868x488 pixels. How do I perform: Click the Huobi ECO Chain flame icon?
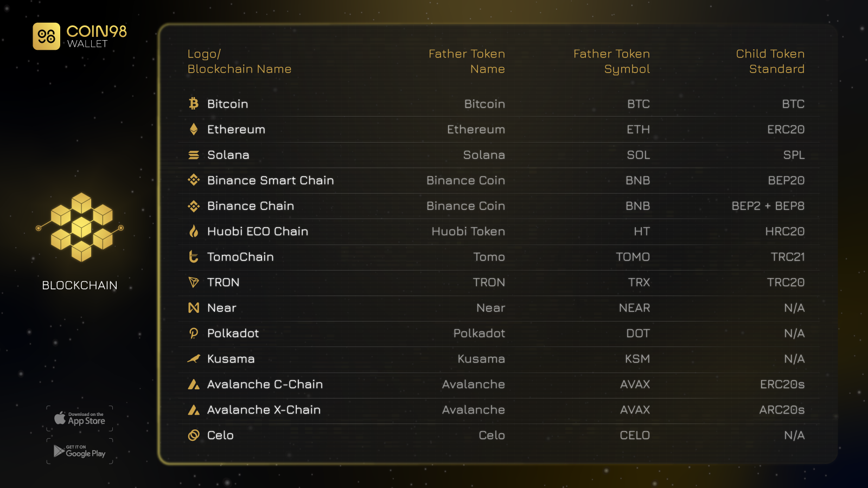(x=194, y=232)
